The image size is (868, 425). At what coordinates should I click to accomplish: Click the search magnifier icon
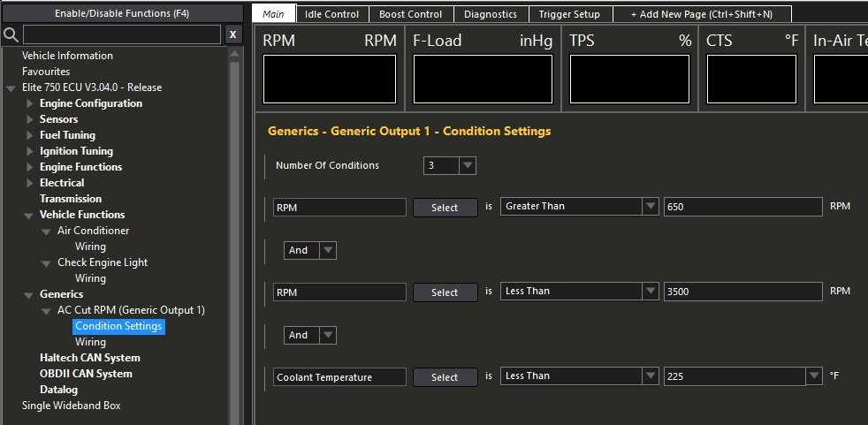pos(11,34)
